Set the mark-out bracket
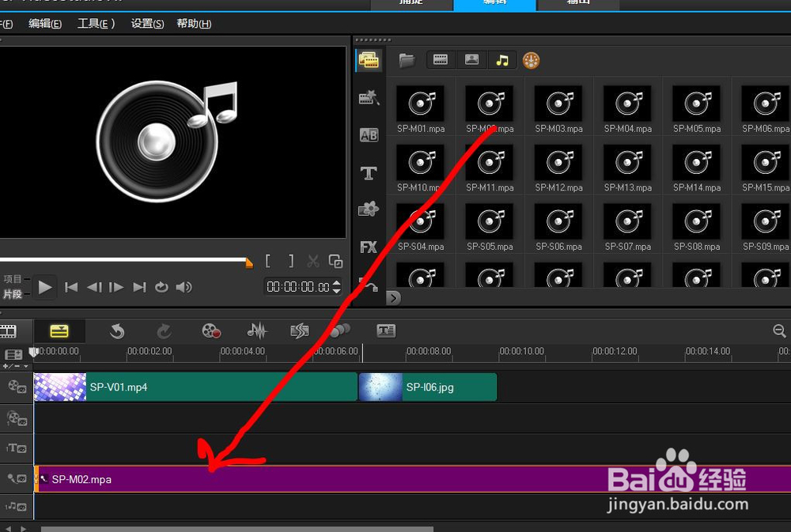 (291, 261)
